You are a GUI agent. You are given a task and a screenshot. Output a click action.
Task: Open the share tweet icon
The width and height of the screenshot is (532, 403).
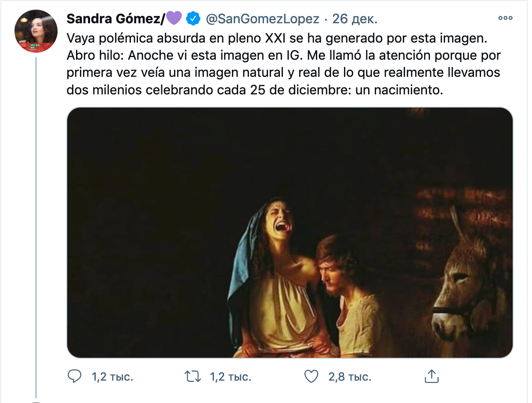(431, 376)
